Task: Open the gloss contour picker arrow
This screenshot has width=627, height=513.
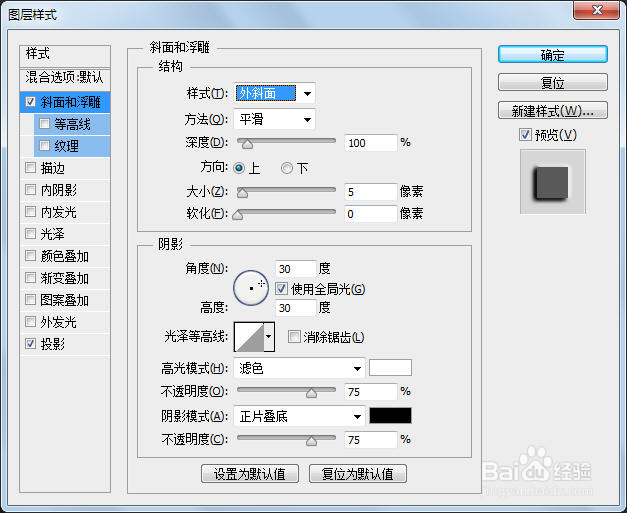Action: point(269,337)
